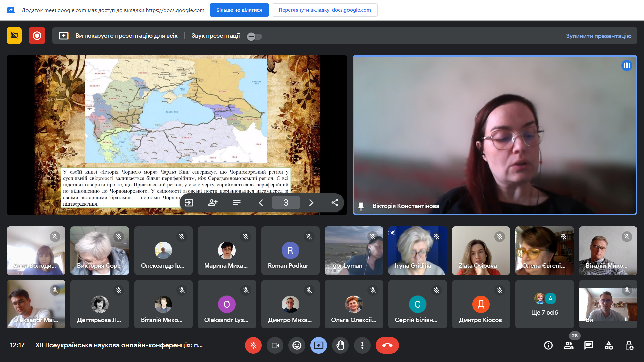
Task: Raise hand using the hand icon
Action: coord(340,345)
